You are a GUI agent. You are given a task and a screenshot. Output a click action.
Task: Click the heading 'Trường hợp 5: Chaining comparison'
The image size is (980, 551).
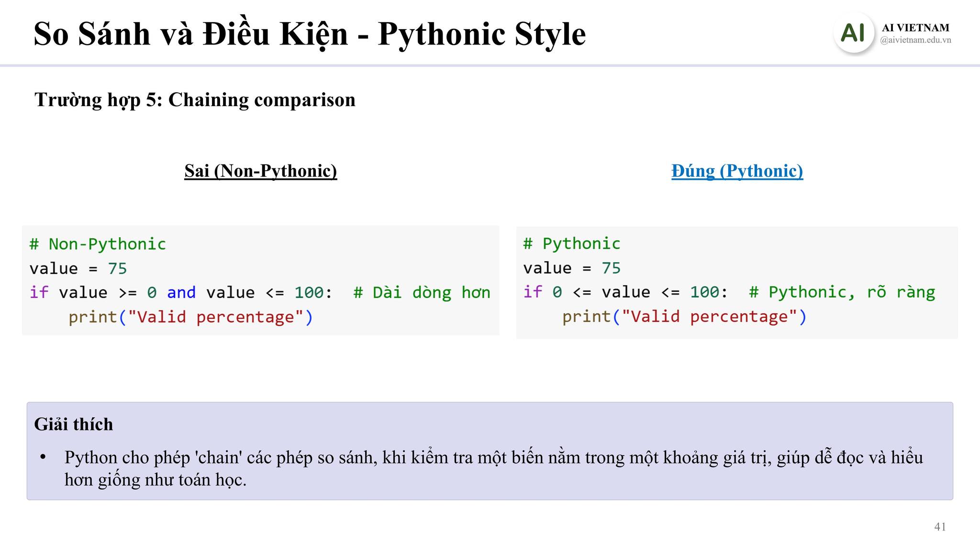195,100
